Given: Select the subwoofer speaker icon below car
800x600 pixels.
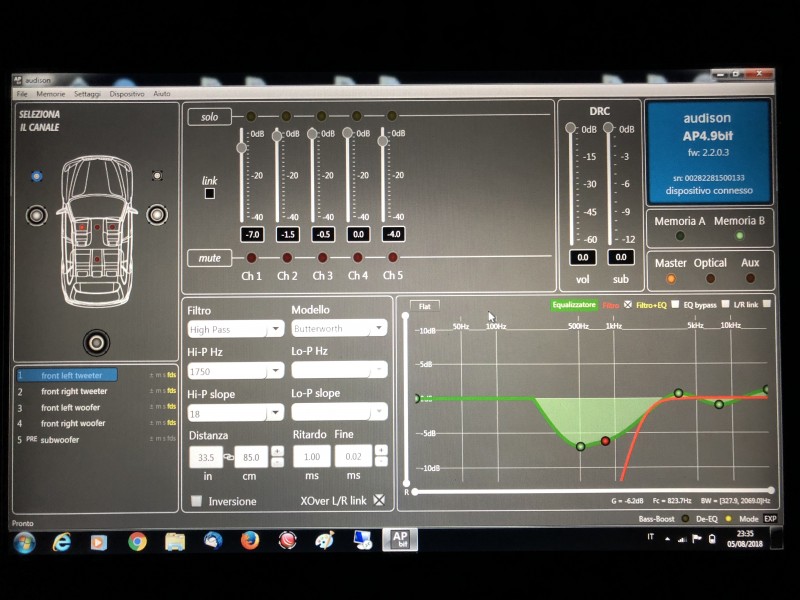Looking at the screenshot, I should tap(96, 342).
